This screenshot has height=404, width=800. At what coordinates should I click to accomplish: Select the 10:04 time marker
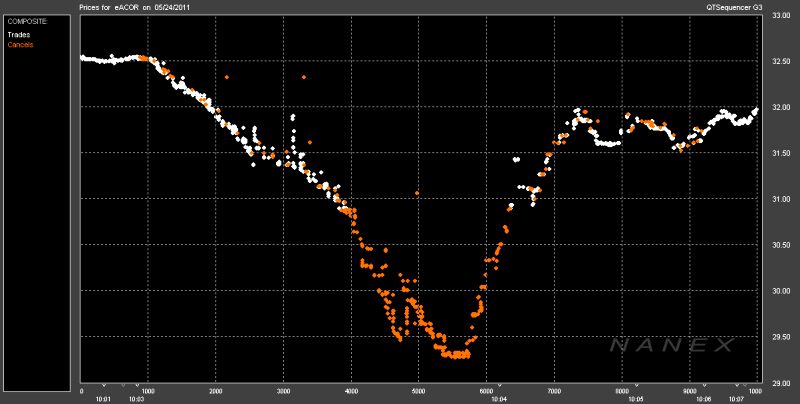pyautogui.click(x=497, y=399)
